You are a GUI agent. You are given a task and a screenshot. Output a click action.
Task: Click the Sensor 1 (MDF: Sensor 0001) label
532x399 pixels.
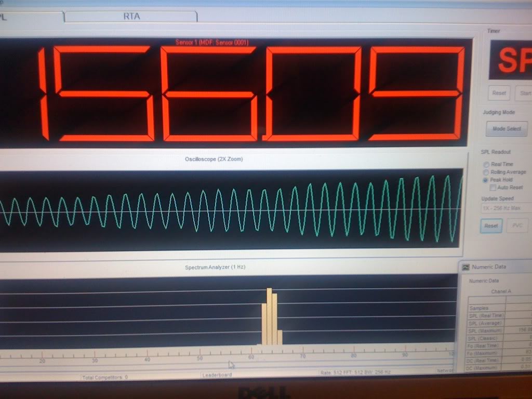tap(212, 43)
